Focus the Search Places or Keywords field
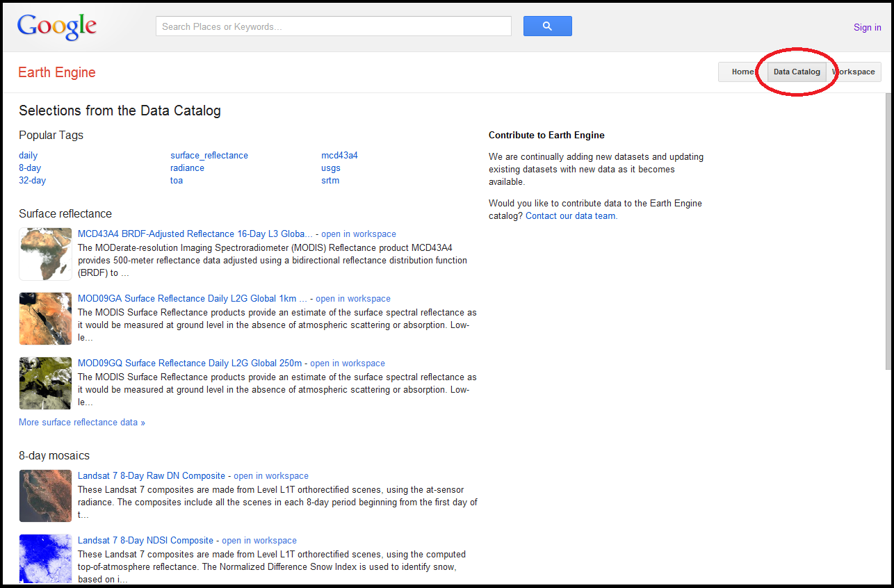This screenshot has width=894, height=588. tap(334, 26)
